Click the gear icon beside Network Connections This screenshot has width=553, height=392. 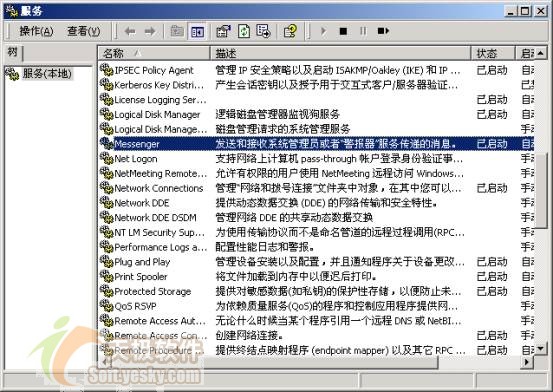[x=106, y=188]
